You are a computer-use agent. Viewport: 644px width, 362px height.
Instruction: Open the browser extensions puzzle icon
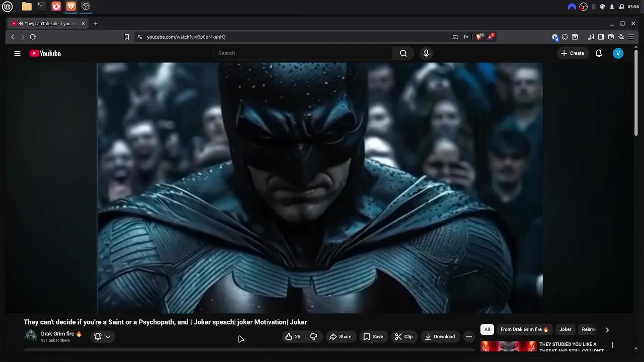click(565, 37)
